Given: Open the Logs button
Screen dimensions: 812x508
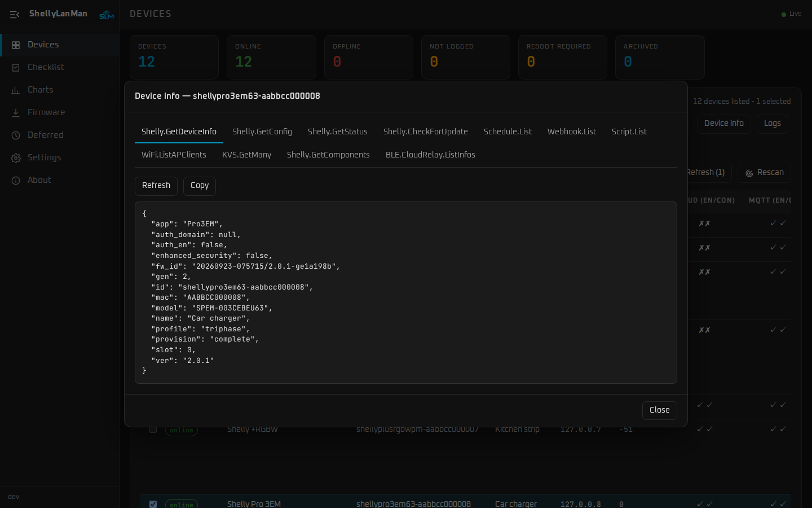Looking at the screenshot, I should click(773, 124).
